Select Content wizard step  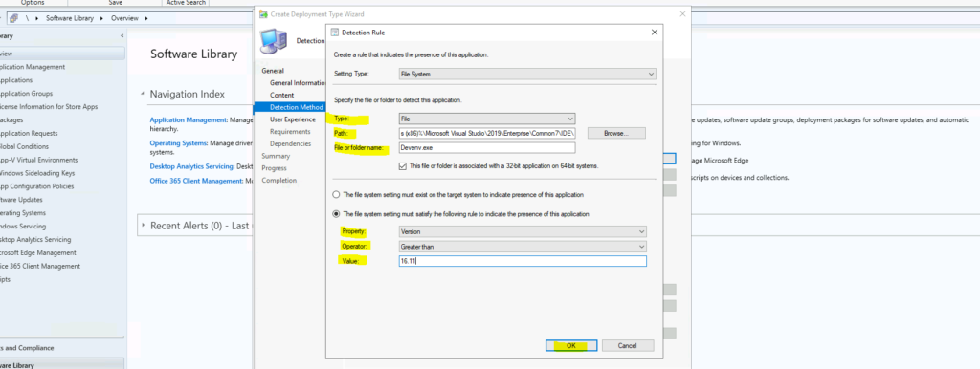click(282, 95)
